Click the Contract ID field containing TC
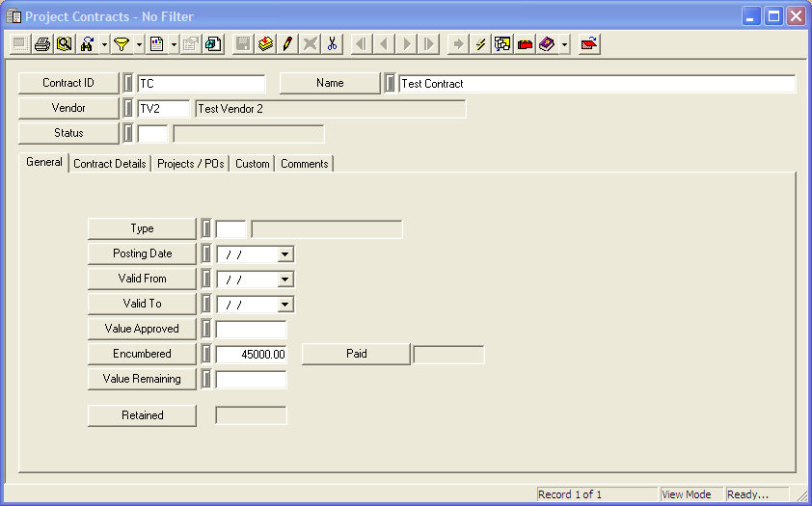Viewport: 812px width, 506px height. coord(201,84)
